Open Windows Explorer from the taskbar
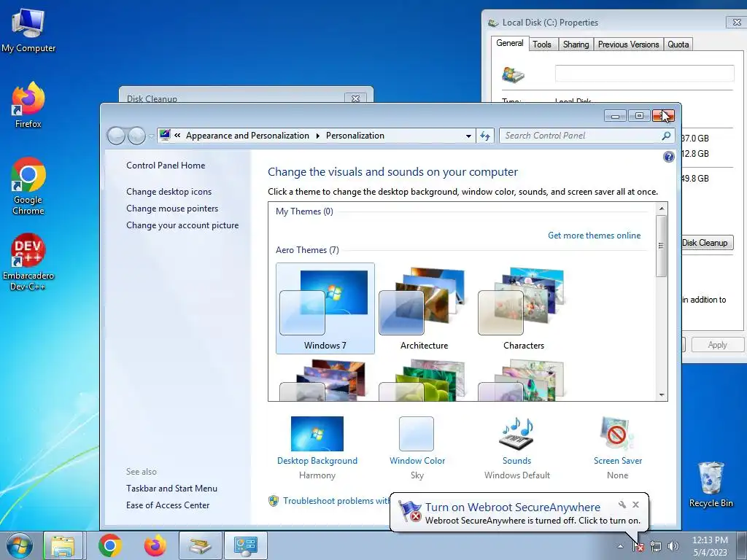This screenshot has height=560, width=747. point(63,545)
